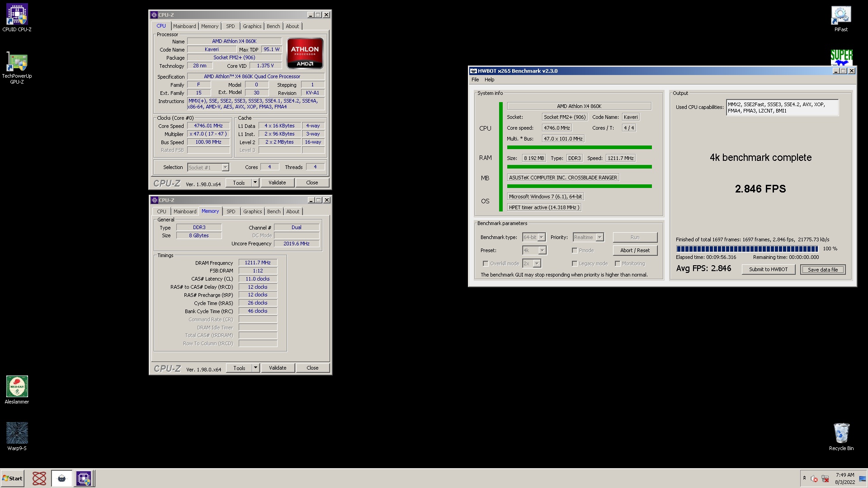Open Mainboard tab in lower CPU-Z window

click(185, 211)
